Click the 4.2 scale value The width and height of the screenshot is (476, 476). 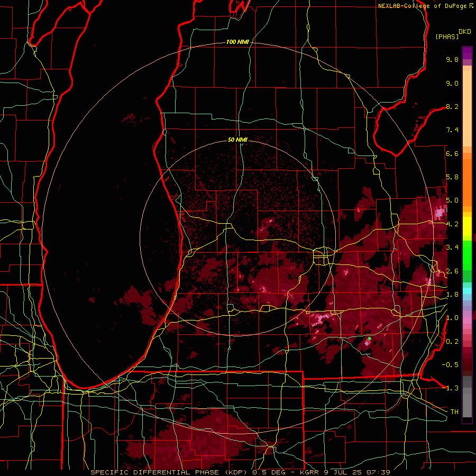(x=452, y=224)
